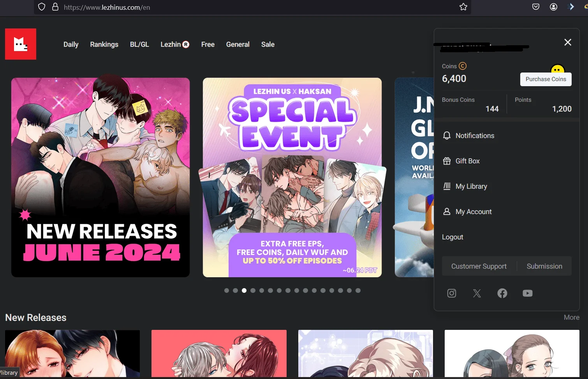Bookmark this page with the star icon
Image resolution: width=588 pixels, height=379 pixels.
(463, 7)
